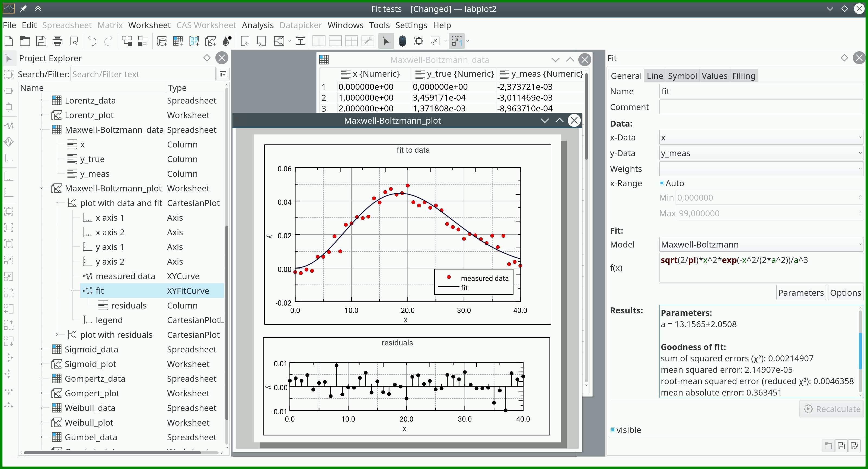Click the add vertical axis sidebar icon
This screenshot has width=868, height=469.
click(9, 192)
